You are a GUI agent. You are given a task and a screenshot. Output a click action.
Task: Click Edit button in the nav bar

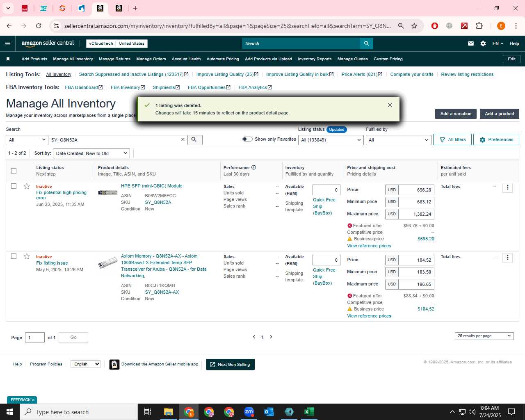click(x=511, y=59)
